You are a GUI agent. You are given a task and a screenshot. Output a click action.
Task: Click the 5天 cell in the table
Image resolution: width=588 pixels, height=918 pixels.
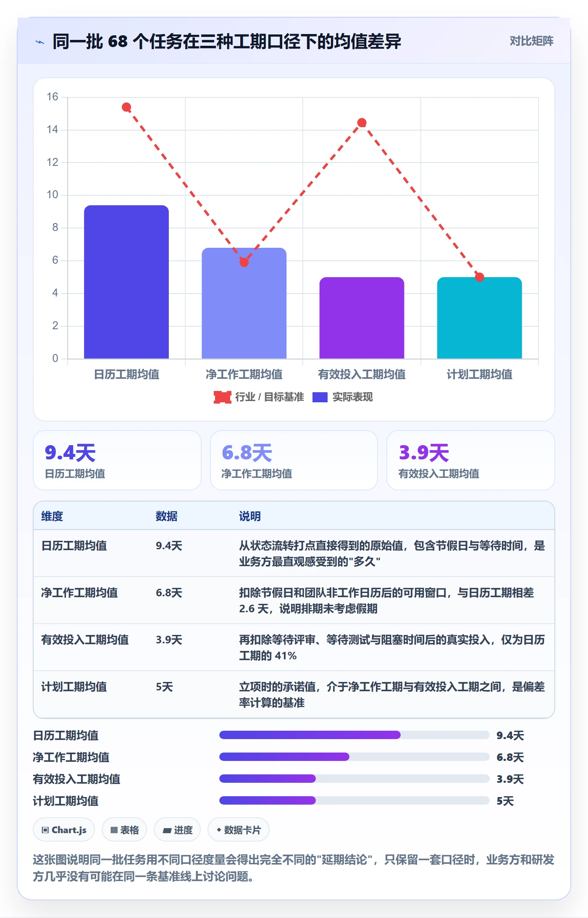click(x=164, y=687)
